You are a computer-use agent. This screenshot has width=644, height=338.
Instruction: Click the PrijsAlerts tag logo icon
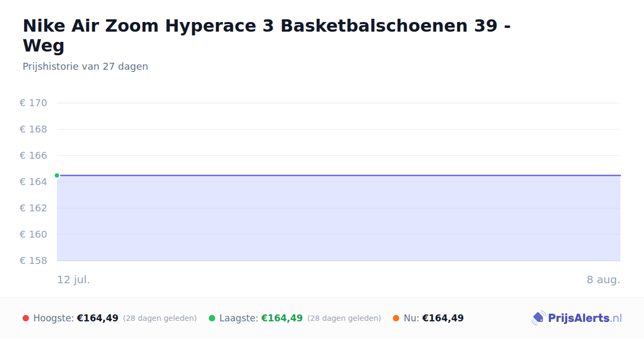tap(538, 318)
